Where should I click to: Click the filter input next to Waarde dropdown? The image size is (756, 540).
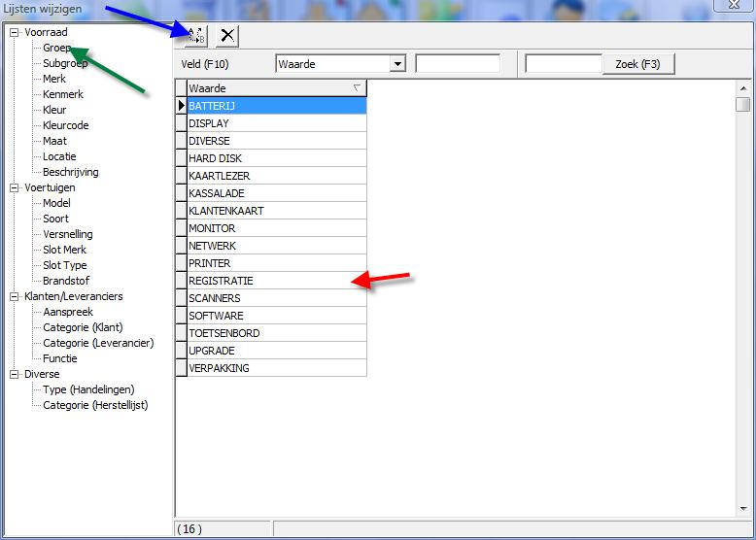coord(458,64)
